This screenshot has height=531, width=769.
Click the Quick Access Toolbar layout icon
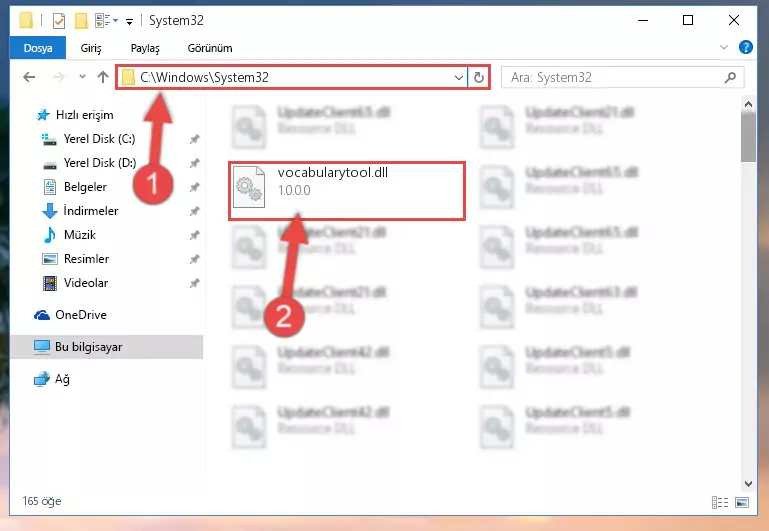click(103, 21)
